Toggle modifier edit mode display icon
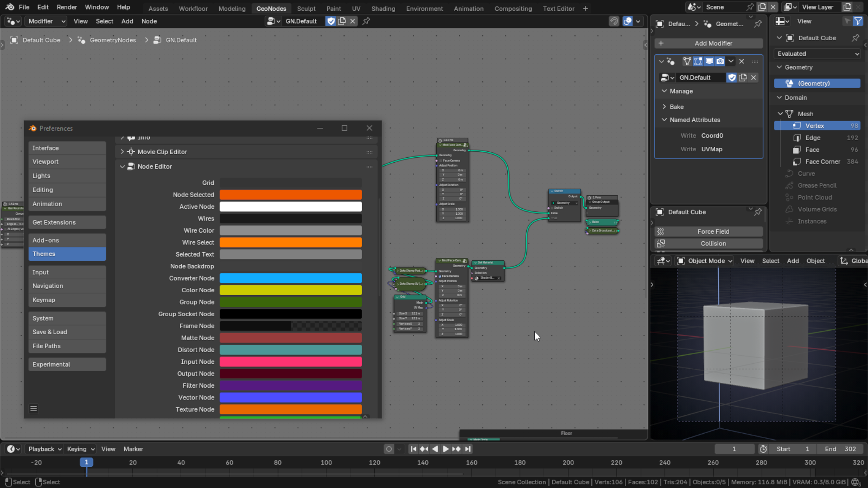 [x=698, y=61]
